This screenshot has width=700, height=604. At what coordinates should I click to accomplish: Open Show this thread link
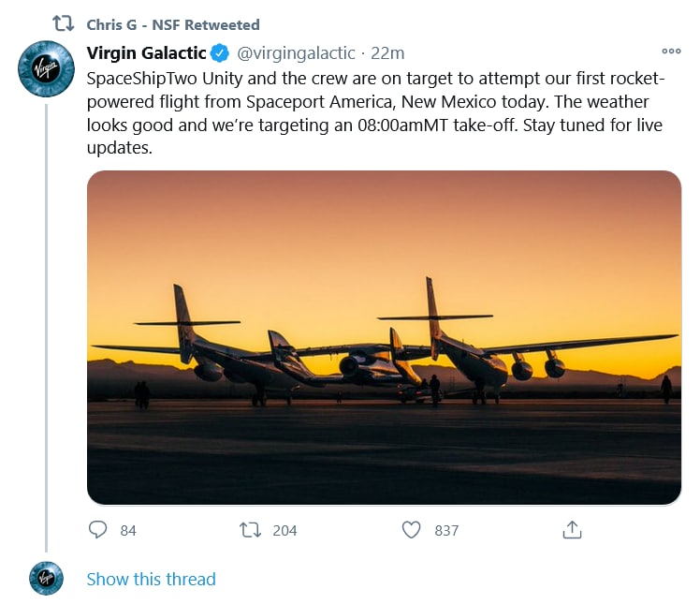point(151,579)
